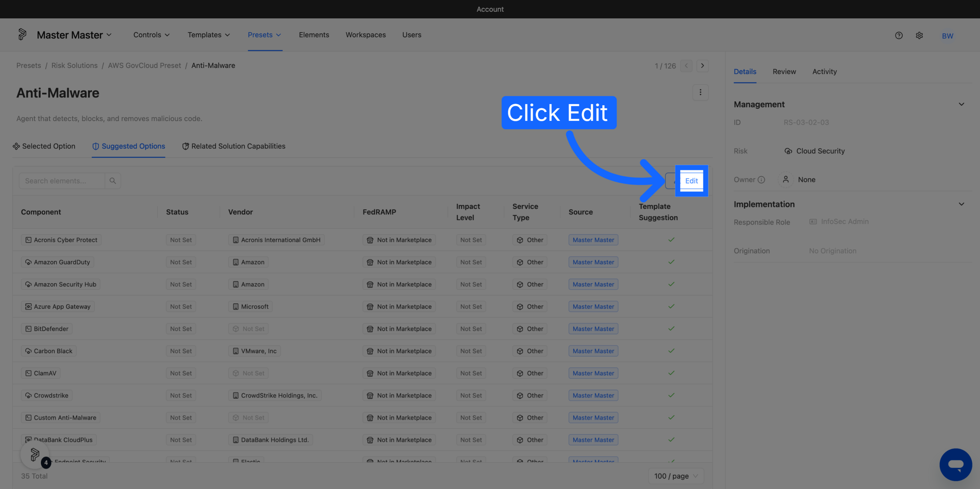Go to previous item with left arrow
The width and height of the screenshot is (980, 489).
(686, 66)
